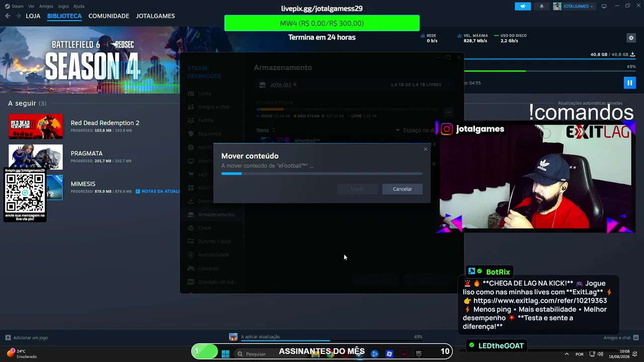Click the Battlefield 6 Season 4 banner
Image resolution: width=644 pixels, height=362 pixels.
[90, 60]
